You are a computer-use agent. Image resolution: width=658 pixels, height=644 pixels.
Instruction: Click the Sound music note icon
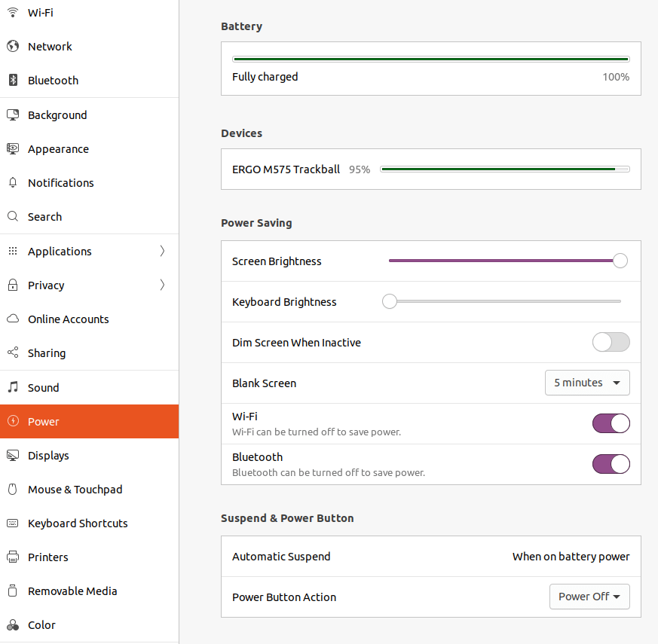point(12,388)
